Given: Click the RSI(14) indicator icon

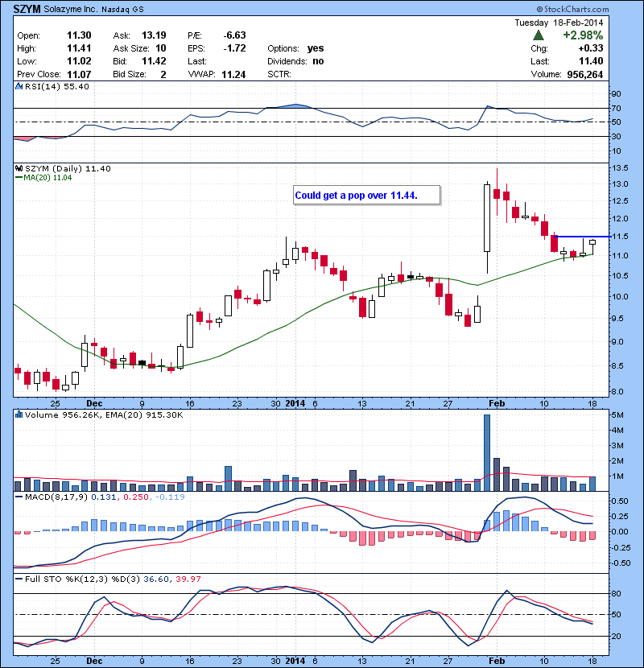Looking at the screenshot, I should pyautogui.click(x=19, y=86).
